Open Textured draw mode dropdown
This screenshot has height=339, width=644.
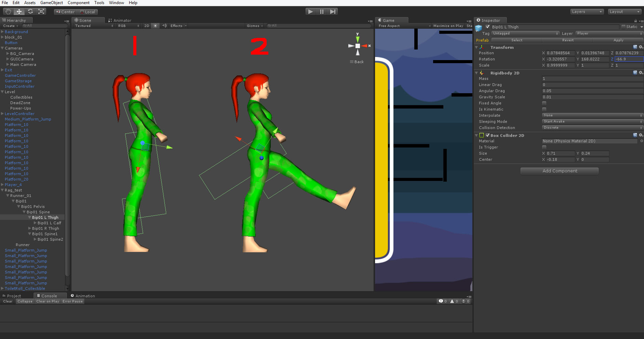pyautogui.click(x=94, y=26)
